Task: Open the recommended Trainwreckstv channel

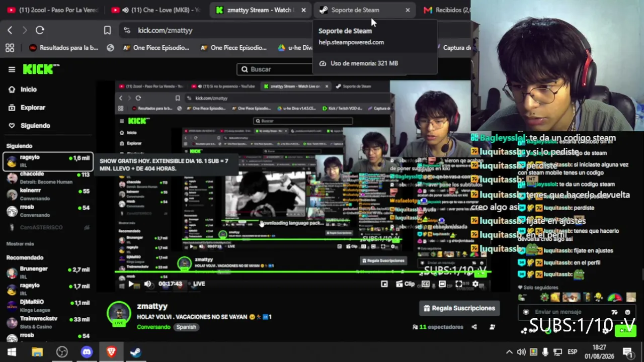Action: [48, 322]
